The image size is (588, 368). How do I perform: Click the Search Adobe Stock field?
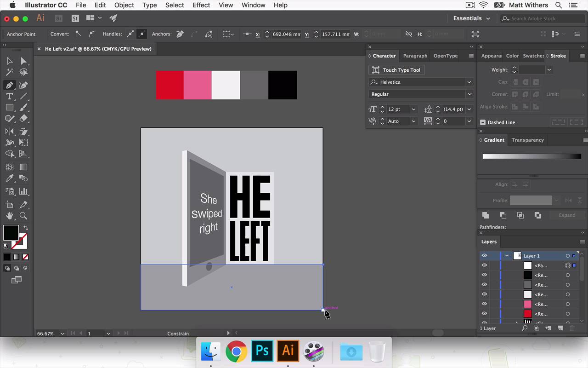(543, 18)
